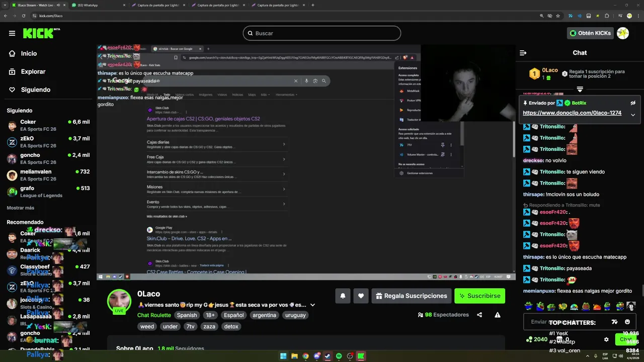Screen dimensions: 644x362
Task: Click the Obtén KICKs button
Action: point(590,33)
